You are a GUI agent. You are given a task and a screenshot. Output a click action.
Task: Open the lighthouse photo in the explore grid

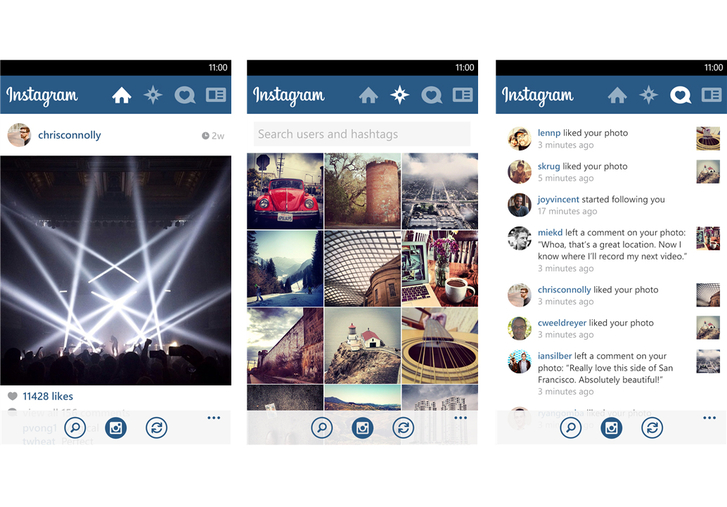363,346
